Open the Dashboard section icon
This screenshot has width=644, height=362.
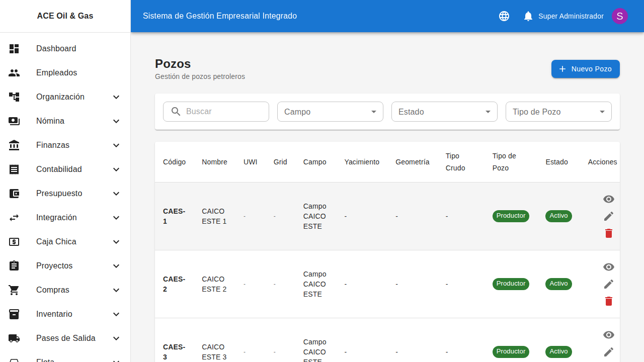tap(14, 49)
